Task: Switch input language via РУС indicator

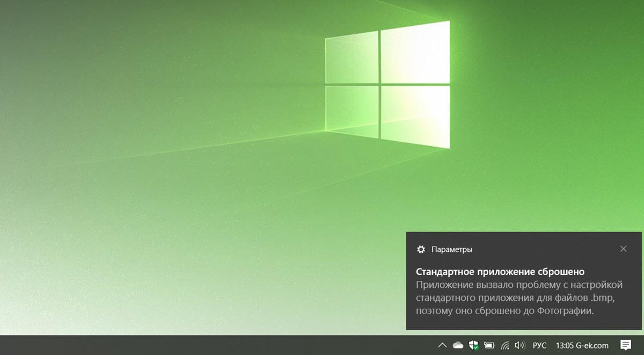Action: (539, 345)
